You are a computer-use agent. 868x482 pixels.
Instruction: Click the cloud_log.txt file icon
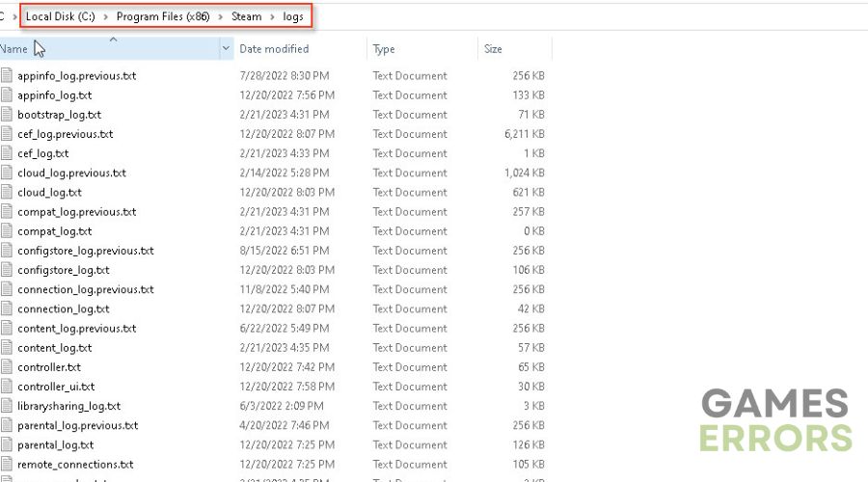click(6, 192)
